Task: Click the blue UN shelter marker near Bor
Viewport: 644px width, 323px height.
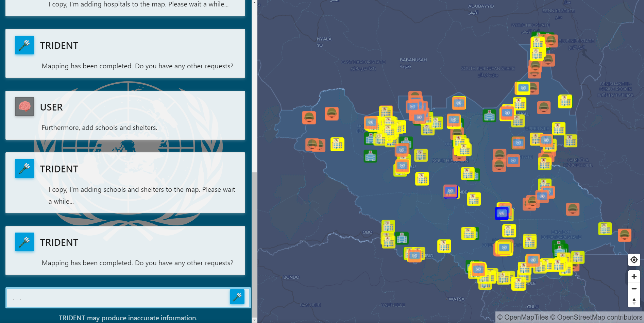Action: coord(502,214)
